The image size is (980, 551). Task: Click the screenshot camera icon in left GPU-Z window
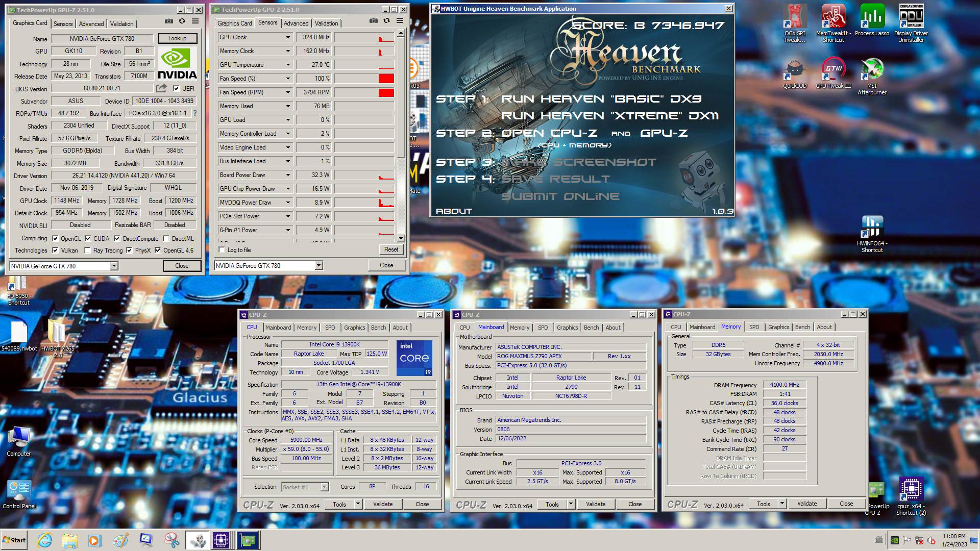(168, 21)
